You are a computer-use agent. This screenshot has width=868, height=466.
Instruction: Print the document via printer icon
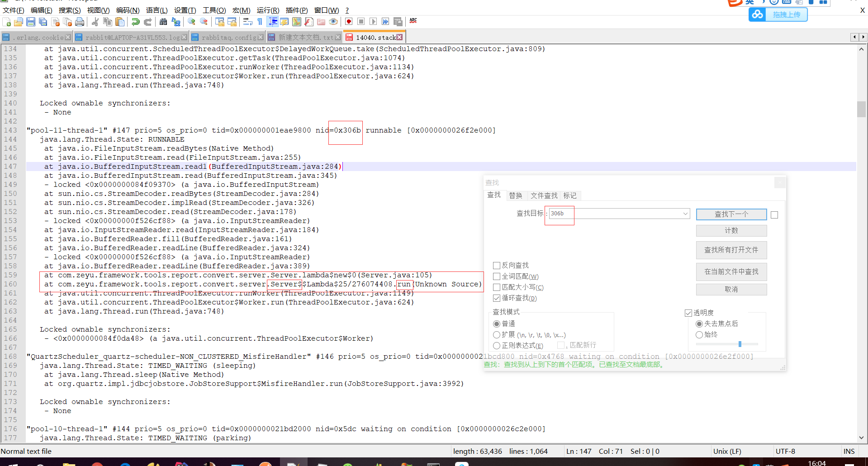(x=80, y=22)
